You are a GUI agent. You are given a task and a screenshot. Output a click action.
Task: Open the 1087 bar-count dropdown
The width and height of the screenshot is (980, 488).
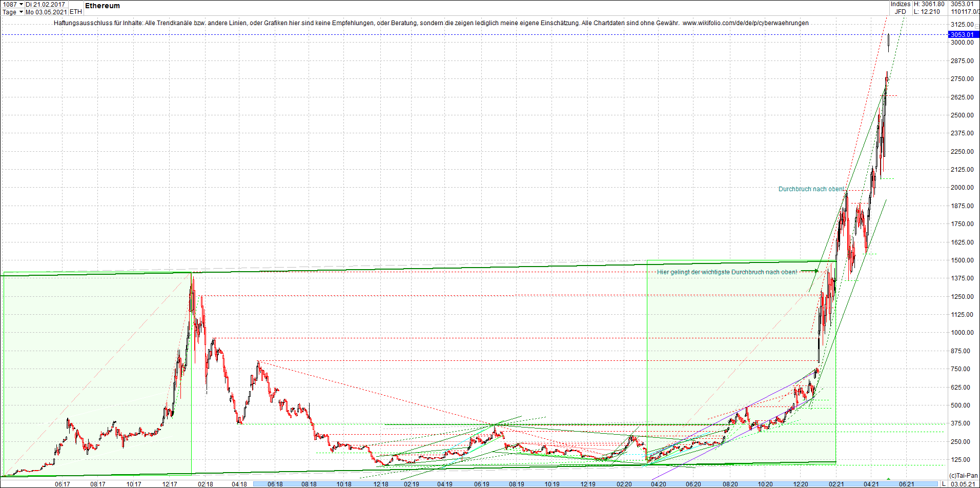point(13,4)
